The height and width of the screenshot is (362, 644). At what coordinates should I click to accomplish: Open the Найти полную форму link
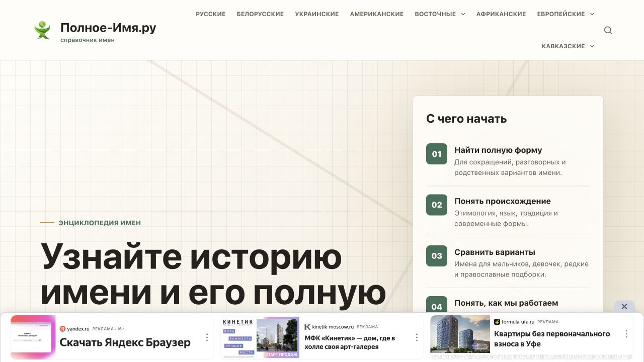498,150
